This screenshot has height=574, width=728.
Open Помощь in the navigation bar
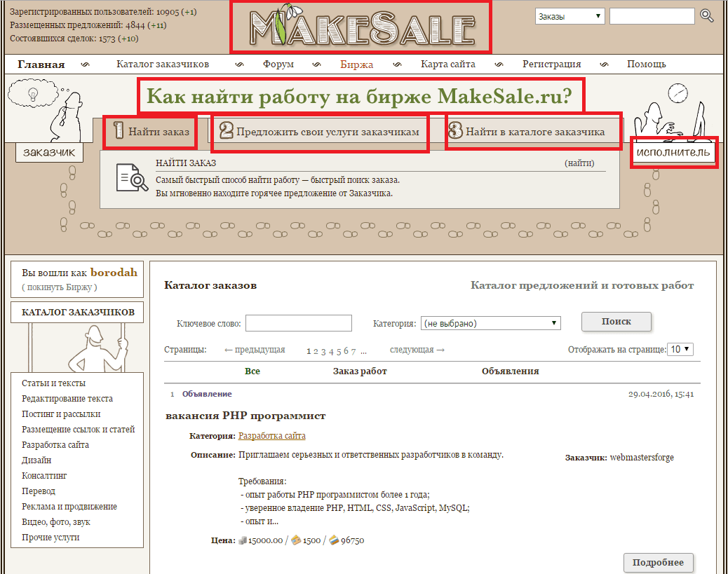click(x=646, y=64)
